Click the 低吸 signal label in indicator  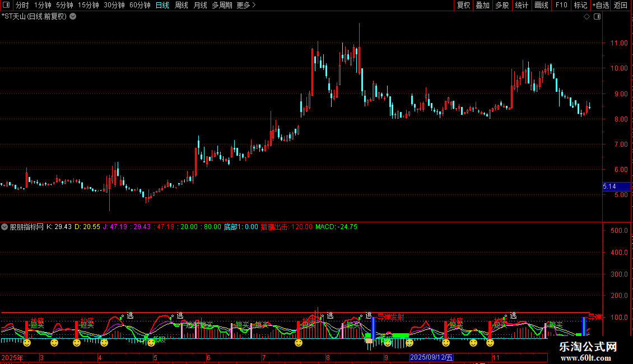pos(159,340)
